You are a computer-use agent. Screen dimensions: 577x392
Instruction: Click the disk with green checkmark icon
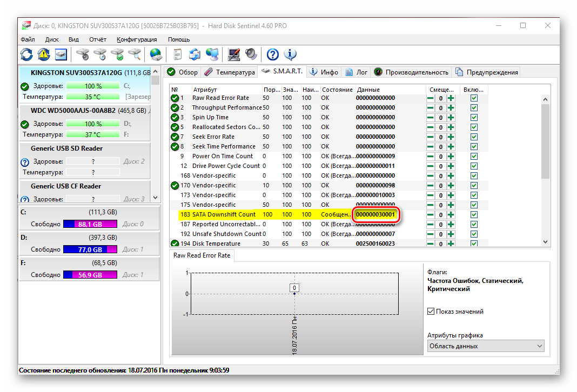coord(118,55)
